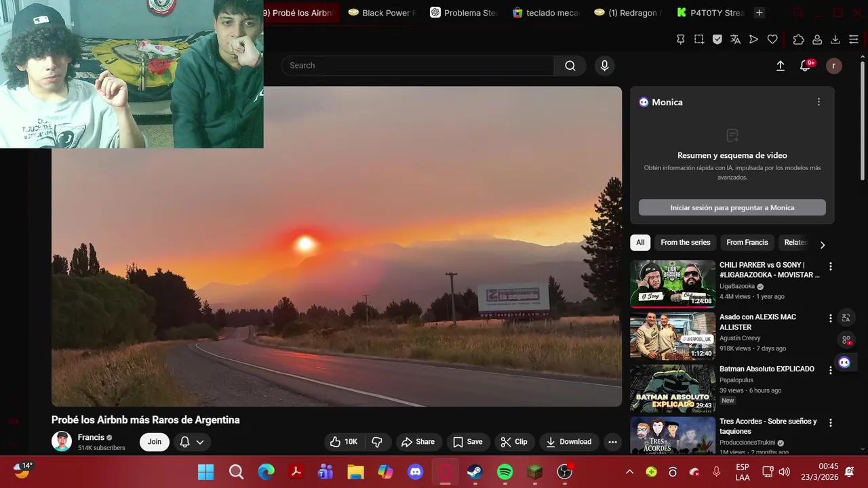The height and width of the screenshot is (488, 868).
Task: Select From the series chip
Action: click(686, 243)
